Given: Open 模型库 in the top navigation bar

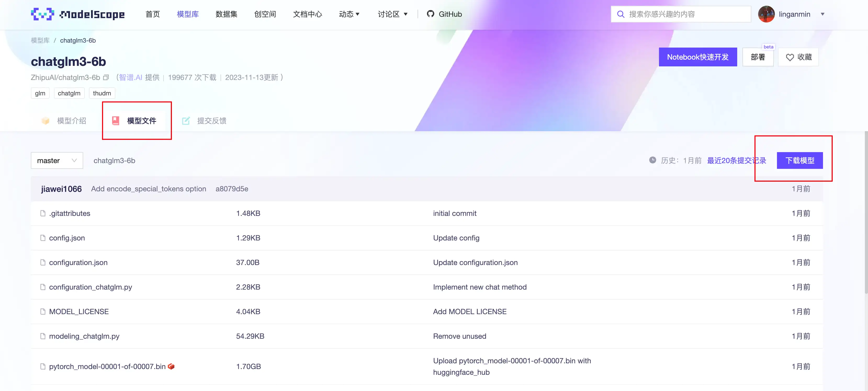Looking at the screenshot, I should (188, 14).
